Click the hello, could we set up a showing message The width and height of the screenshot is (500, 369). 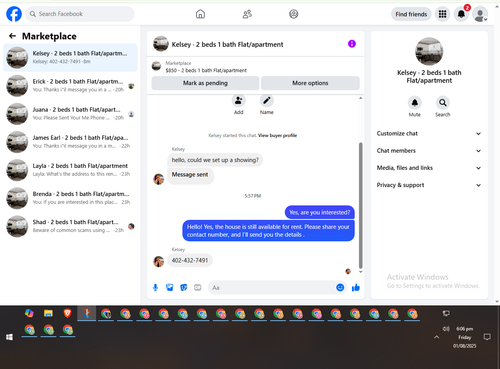pyautogui.click(x=215, y=160)
